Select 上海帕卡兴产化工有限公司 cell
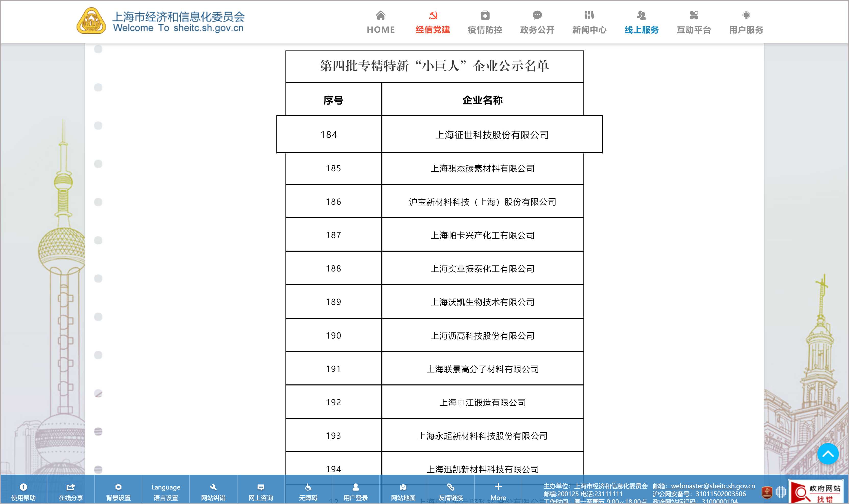Screen dimensions: 849x504 (483, 235)
